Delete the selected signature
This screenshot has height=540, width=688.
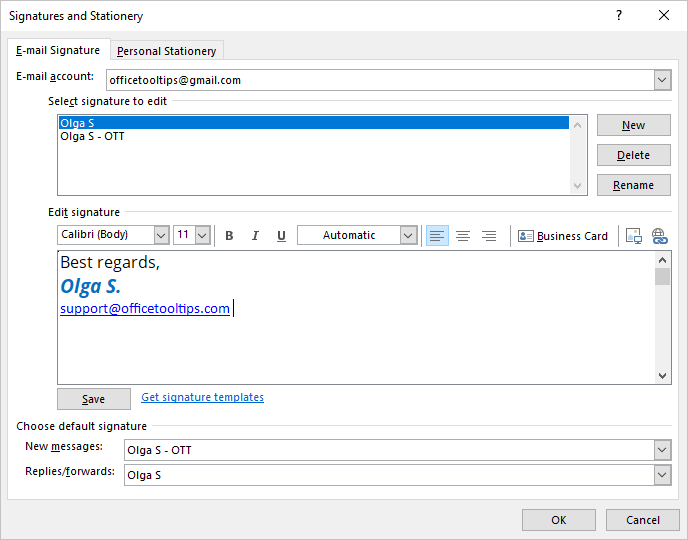tap(634, 155)
